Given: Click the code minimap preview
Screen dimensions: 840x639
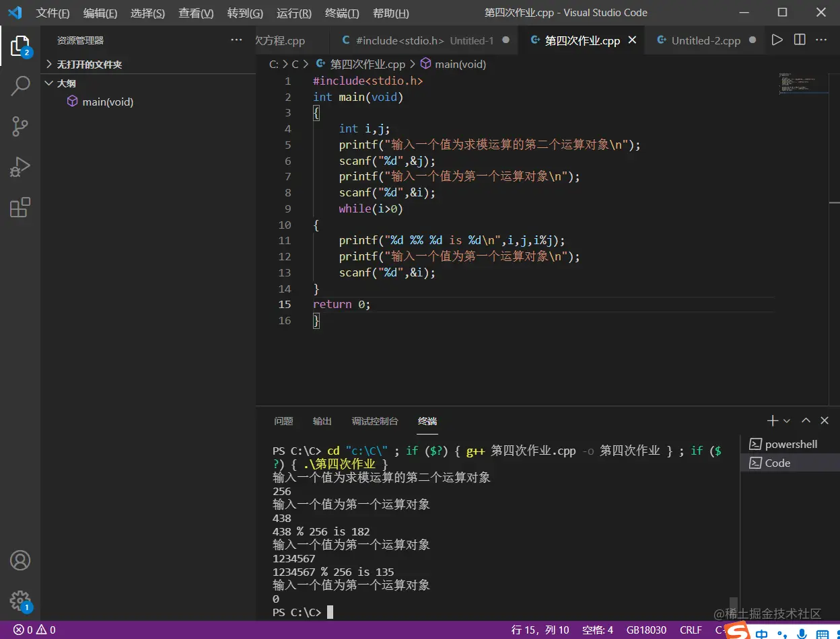Looking at the screenshot, I should [804, 83].
